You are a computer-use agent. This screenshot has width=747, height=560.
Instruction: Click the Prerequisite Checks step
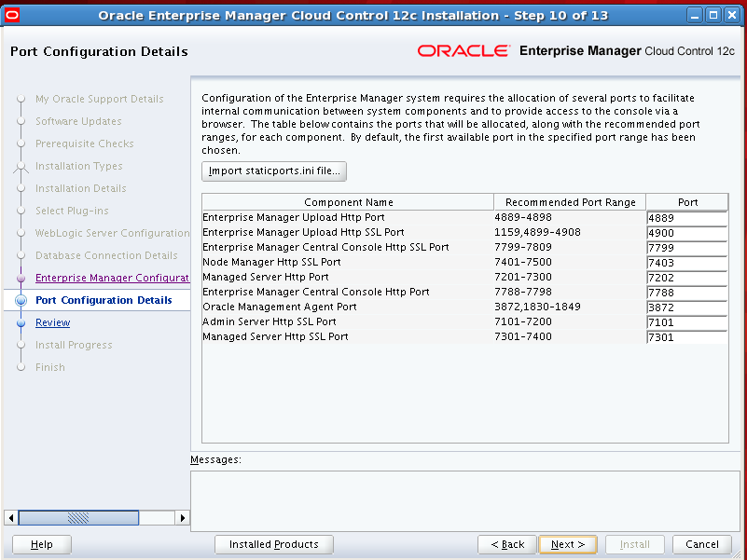coord(84,143)
